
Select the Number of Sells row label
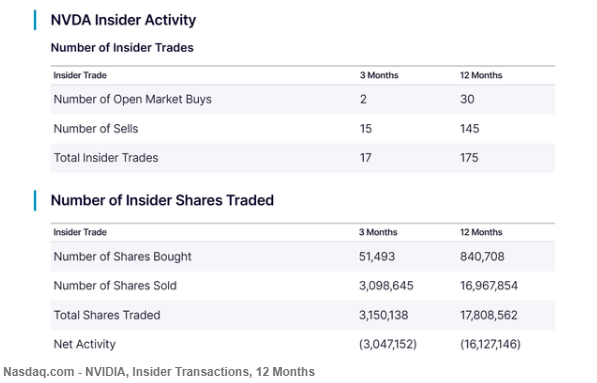[x=96, y=129]
